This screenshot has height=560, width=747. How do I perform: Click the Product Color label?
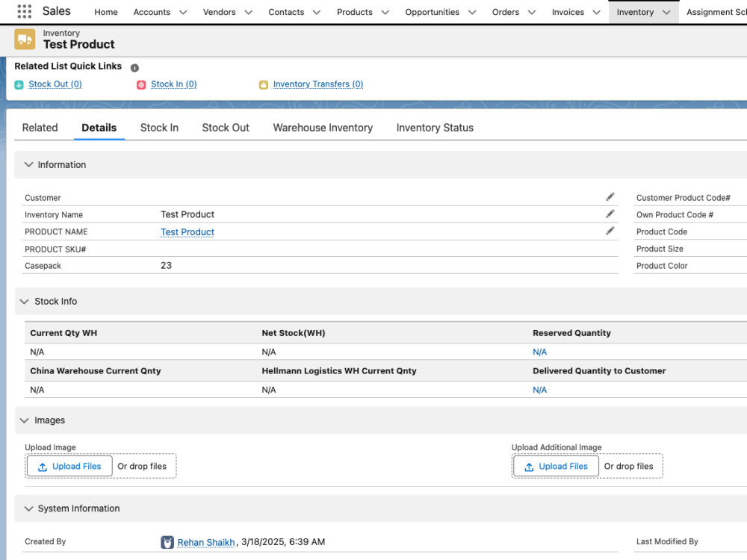point(662,266)
